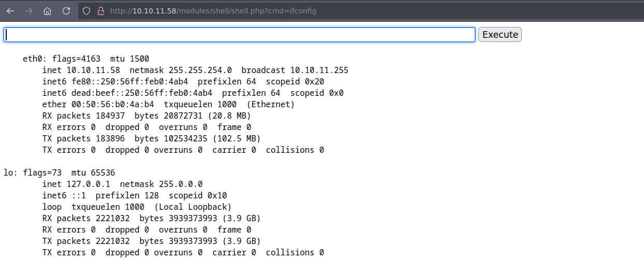Click the inet 127.0.0.1 loopback line
The width and height of the screenshot is (644, 274).
point(122,184)
